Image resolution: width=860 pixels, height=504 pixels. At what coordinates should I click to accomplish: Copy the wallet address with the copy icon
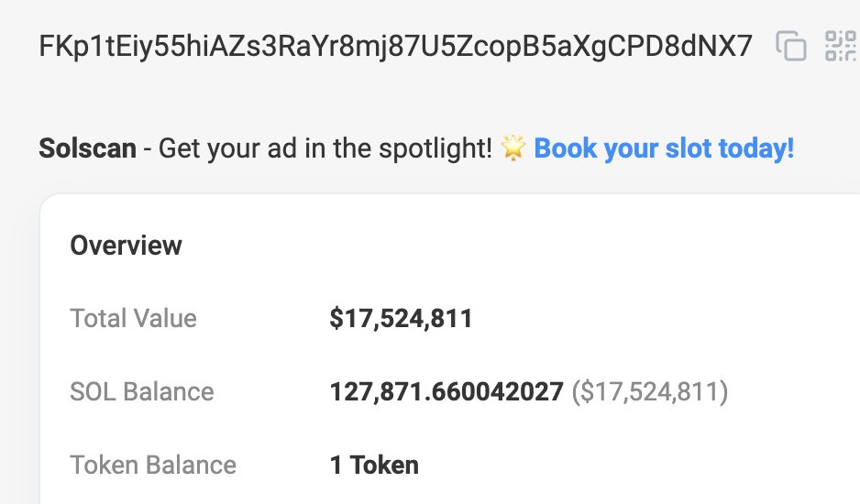pyautogui.click(x=791, y=46)
